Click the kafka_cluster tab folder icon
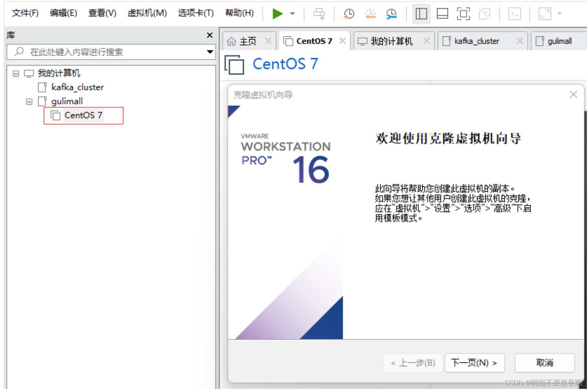 point(446,41)
